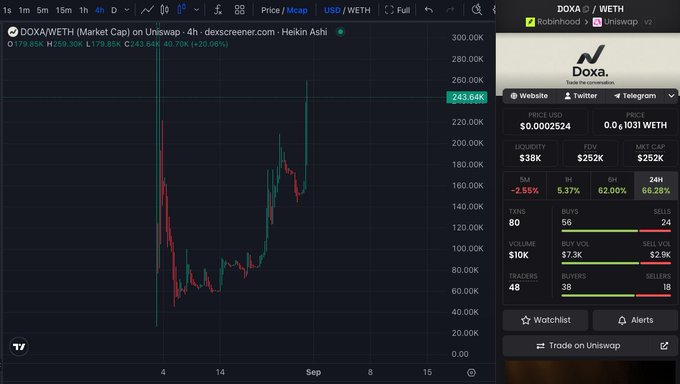
Task: Expand chart style dropdown arrow
Action: click(x=196, y=10)
